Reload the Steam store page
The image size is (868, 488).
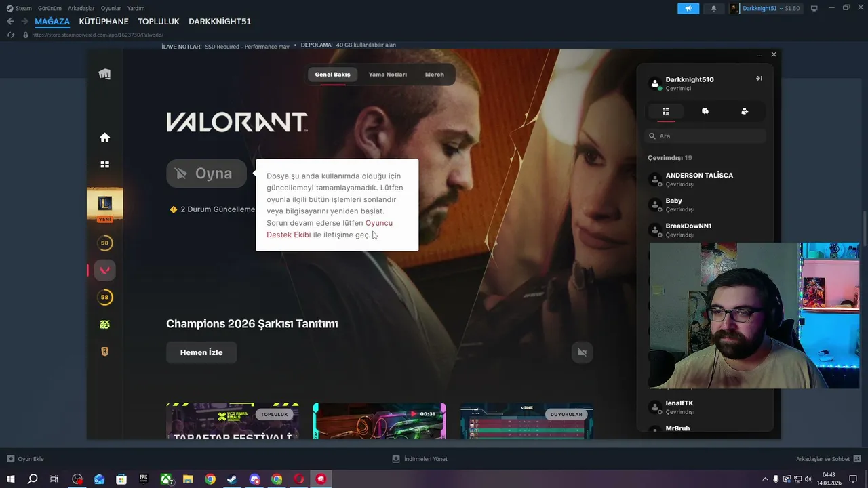(10, 35)
